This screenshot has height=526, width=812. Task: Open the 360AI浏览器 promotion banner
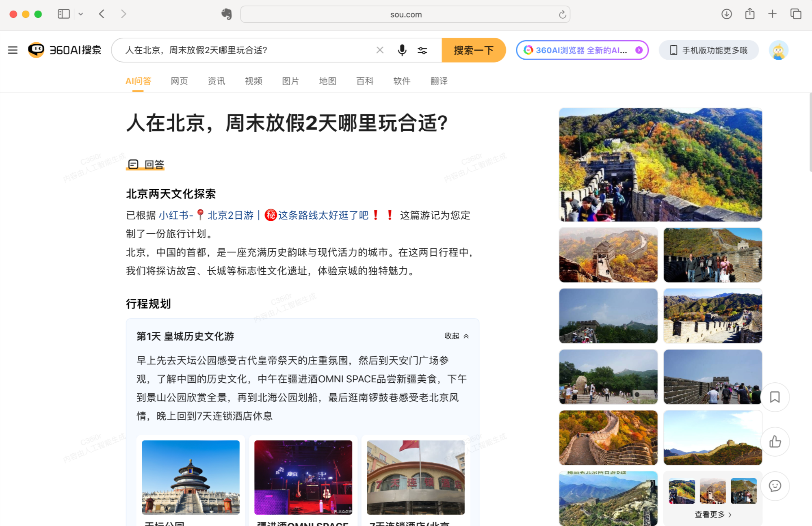[582, 50]
